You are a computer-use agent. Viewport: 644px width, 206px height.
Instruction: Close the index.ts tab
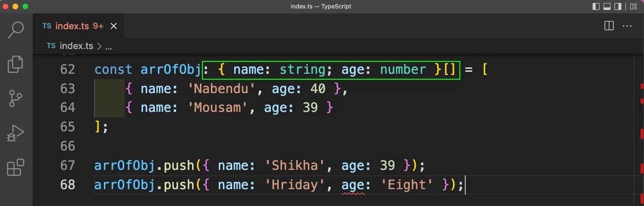coord(113,26)
